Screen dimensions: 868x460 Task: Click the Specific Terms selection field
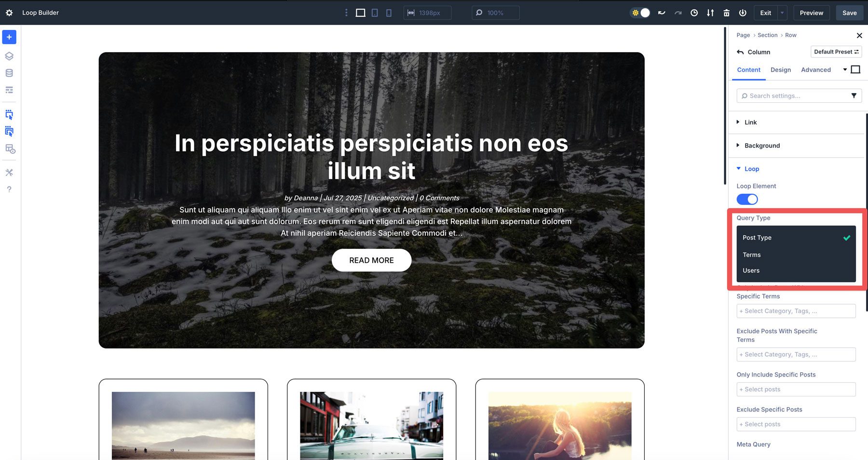tap(796, 311)
